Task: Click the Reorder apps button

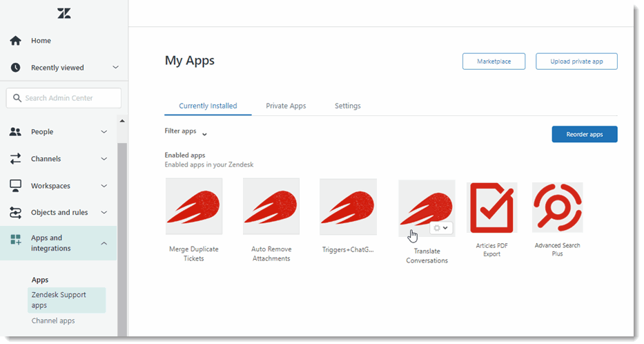Action: click(585, 135)
